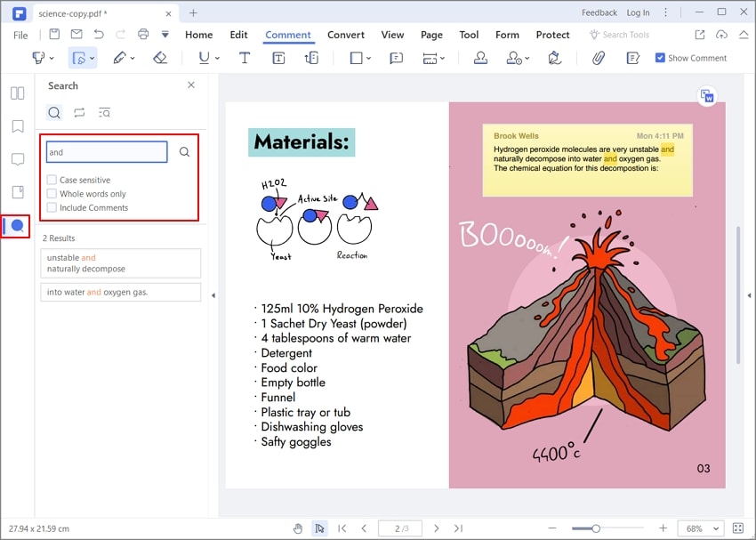This screenshot has width=756, height=540.
Task: Click the Stamp tool icon
Action: point(480,58)
